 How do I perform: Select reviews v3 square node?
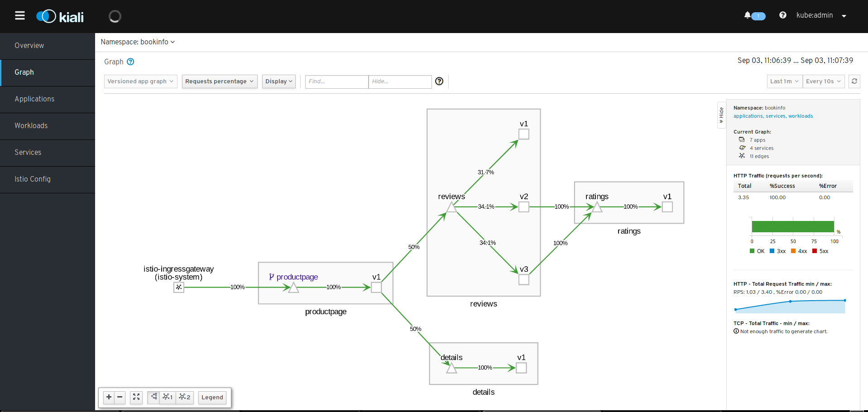tap(524, 280)
